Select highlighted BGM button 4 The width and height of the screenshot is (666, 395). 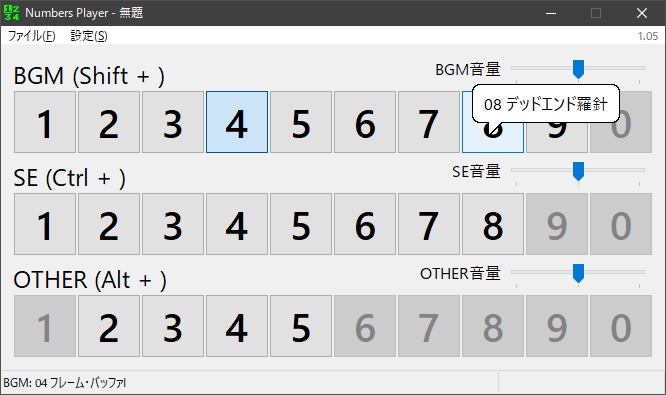coord(237,122)
